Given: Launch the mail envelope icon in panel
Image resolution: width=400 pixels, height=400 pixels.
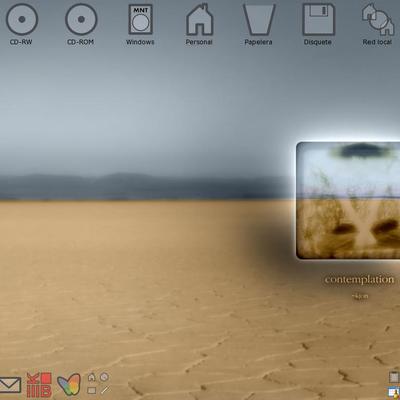Looking at the screenshot, I should pyautogui.click(x=10, y=385).
